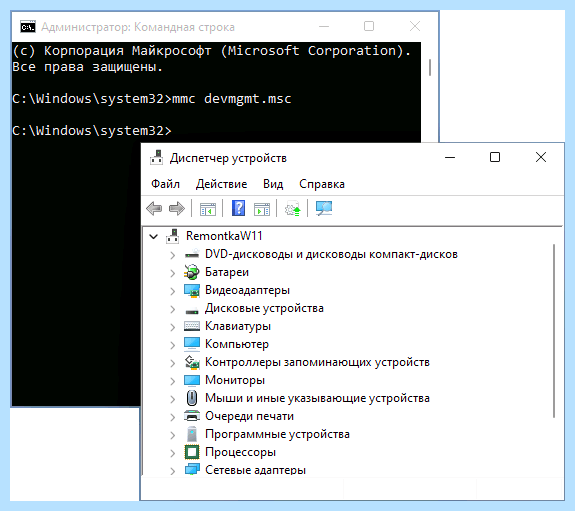Expand DVD-дисководы и дисководы компакт-дисков
The height and width of the screenshot is (511, 575).
click(x=172, y=255)
